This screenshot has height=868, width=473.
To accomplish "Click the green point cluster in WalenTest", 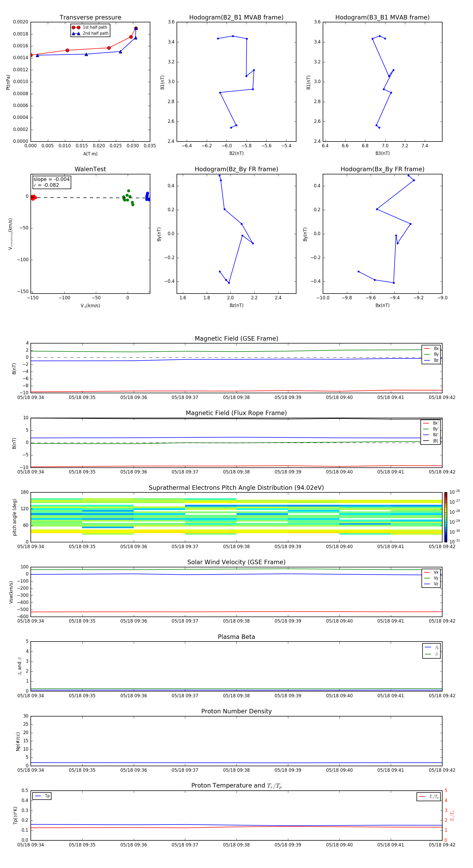I will [x=128, y=198].
